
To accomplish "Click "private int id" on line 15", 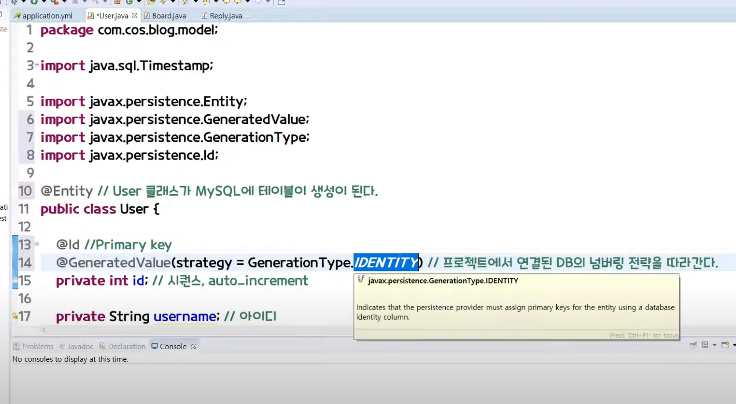I will [100, 281].
